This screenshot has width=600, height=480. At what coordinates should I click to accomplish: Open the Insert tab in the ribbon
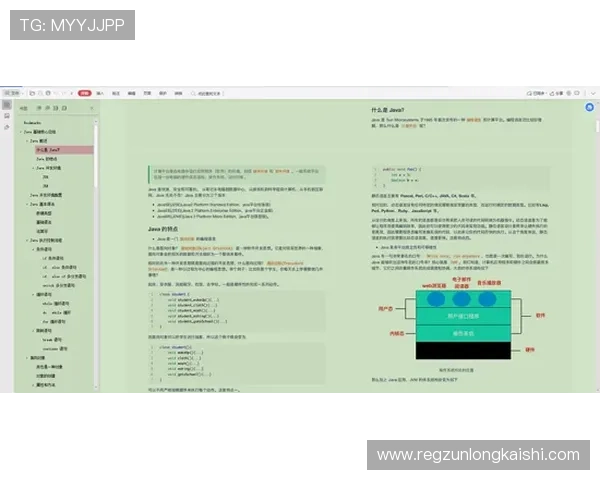pos(101,92)
